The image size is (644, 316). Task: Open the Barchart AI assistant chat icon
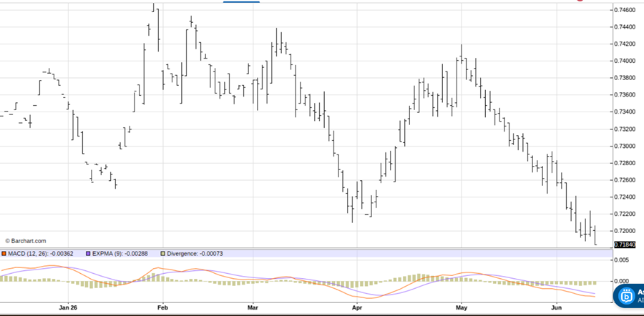[x=627, y=295]
